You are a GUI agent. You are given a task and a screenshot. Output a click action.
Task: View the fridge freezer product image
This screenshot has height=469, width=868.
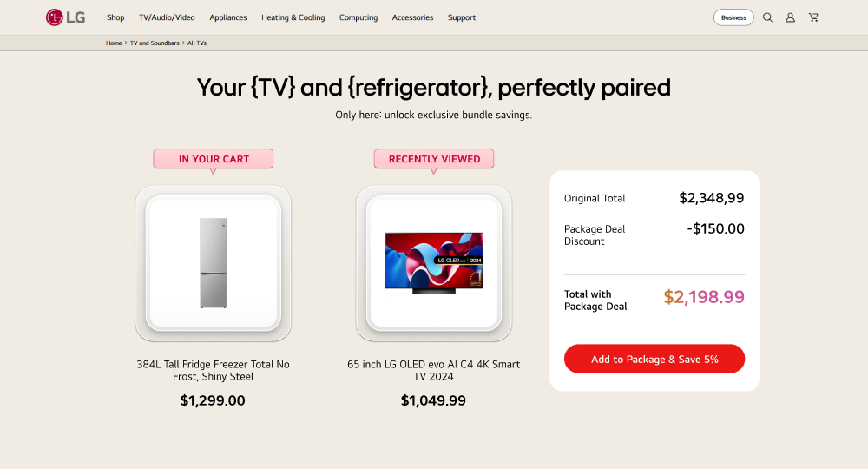[213, 262]
